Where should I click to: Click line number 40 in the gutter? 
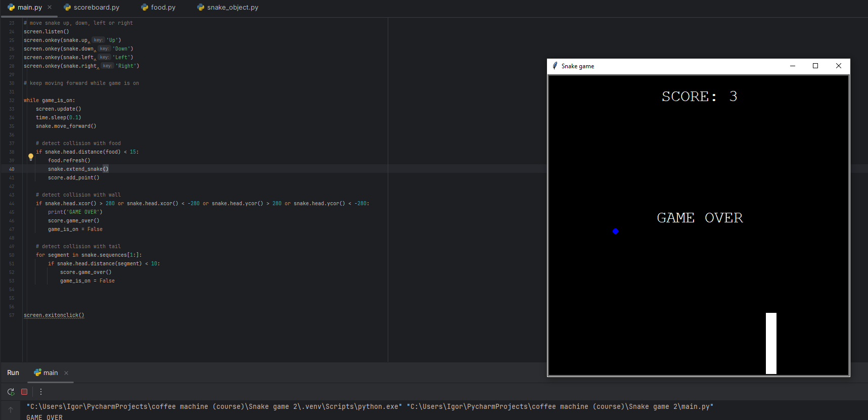click(12, 169)
